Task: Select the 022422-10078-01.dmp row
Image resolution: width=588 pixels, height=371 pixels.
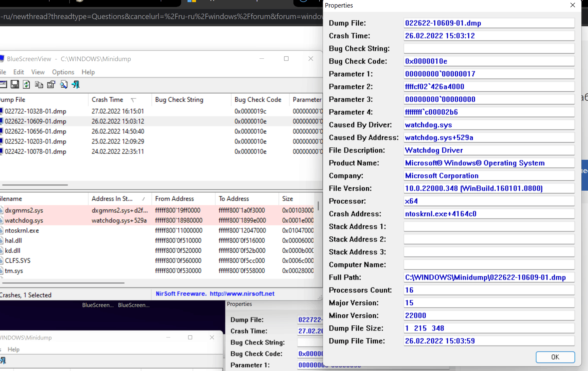Action: 161,151
